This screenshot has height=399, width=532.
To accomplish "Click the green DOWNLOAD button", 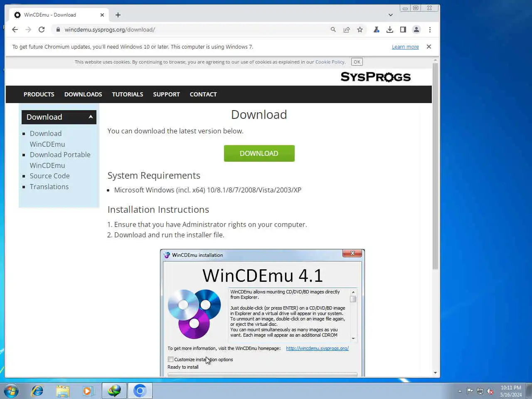I will [259, 153].
